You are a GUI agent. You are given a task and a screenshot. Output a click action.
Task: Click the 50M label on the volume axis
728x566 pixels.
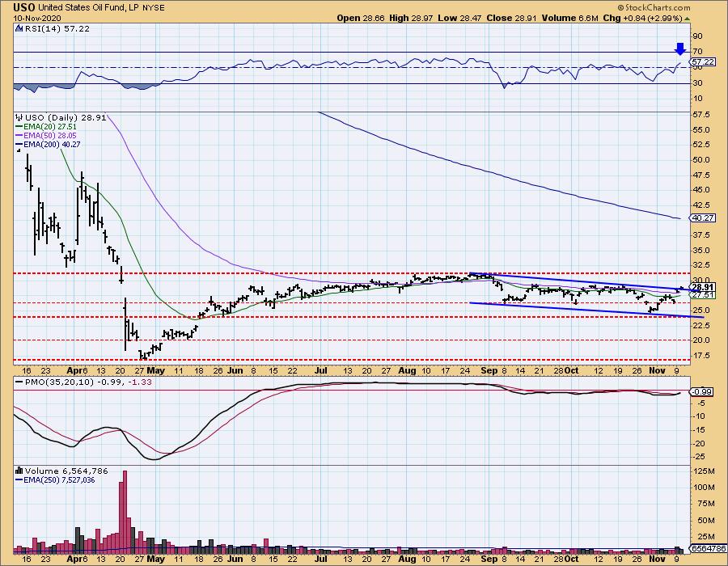point(705,520)
